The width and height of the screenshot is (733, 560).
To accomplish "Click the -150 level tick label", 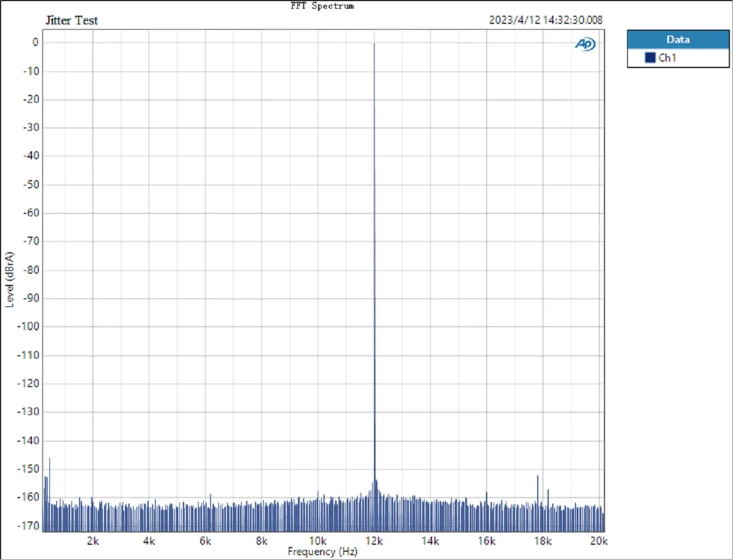I will click(x=29, y=469).
